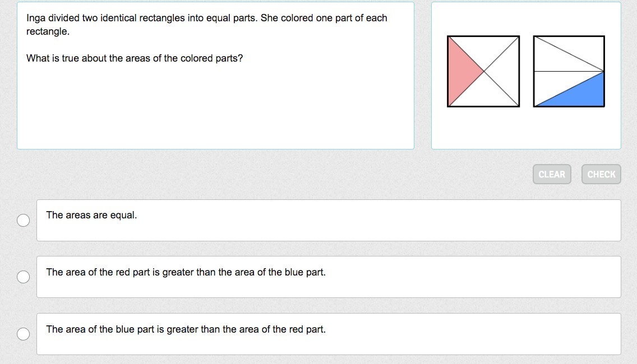Click the right-side white triangle in the left rectangle

click(x=506, y=72)
